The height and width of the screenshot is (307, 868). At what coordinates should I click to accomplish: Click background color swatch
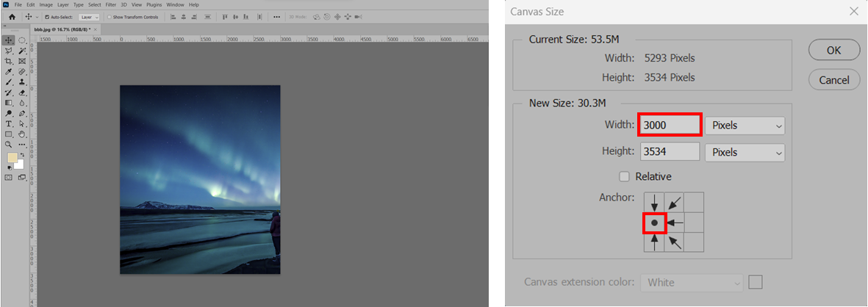pyautogui.click(x=21, y=166)
